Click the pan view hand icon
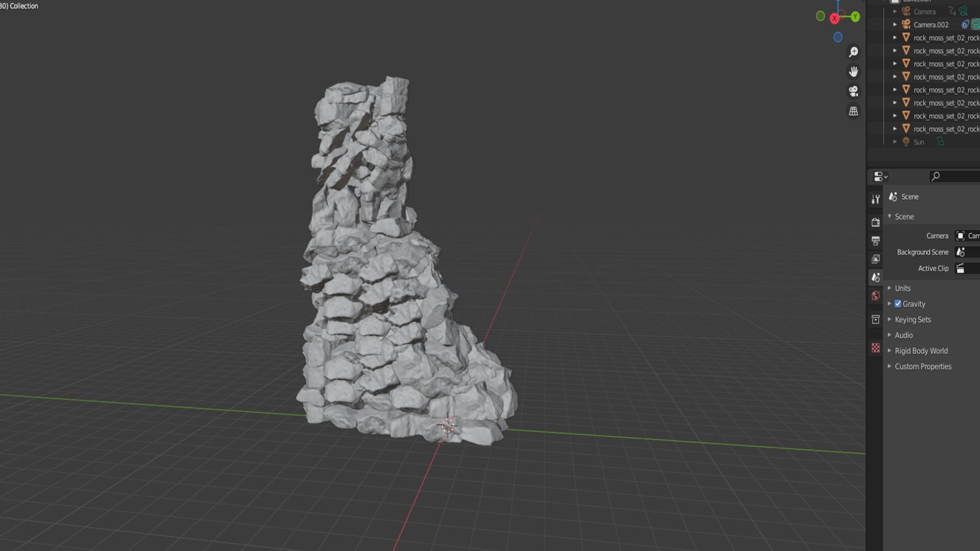The height and width of the screenshot is (551, 980). [853, 72]
